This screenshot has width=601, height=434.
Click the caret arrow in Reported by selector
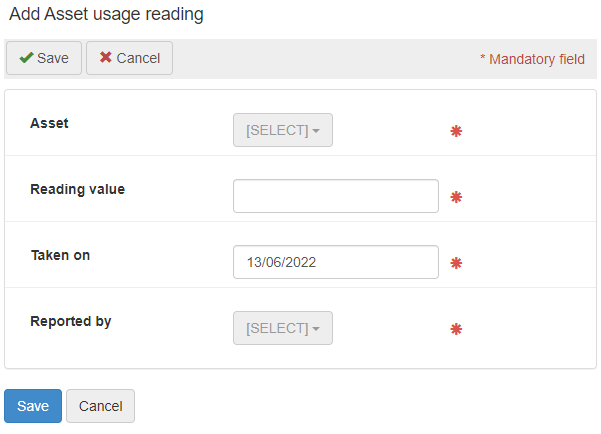coord(316,329)
